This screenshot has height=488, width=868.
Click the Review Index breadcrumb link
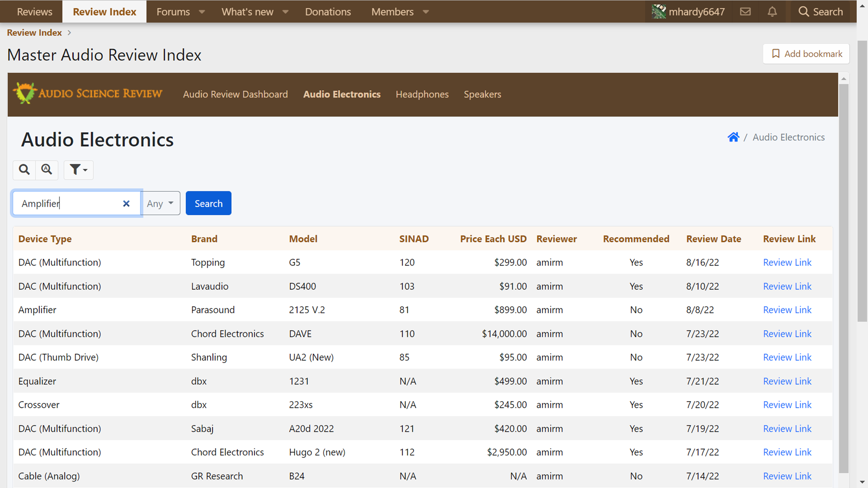click(x=34, y=33)
